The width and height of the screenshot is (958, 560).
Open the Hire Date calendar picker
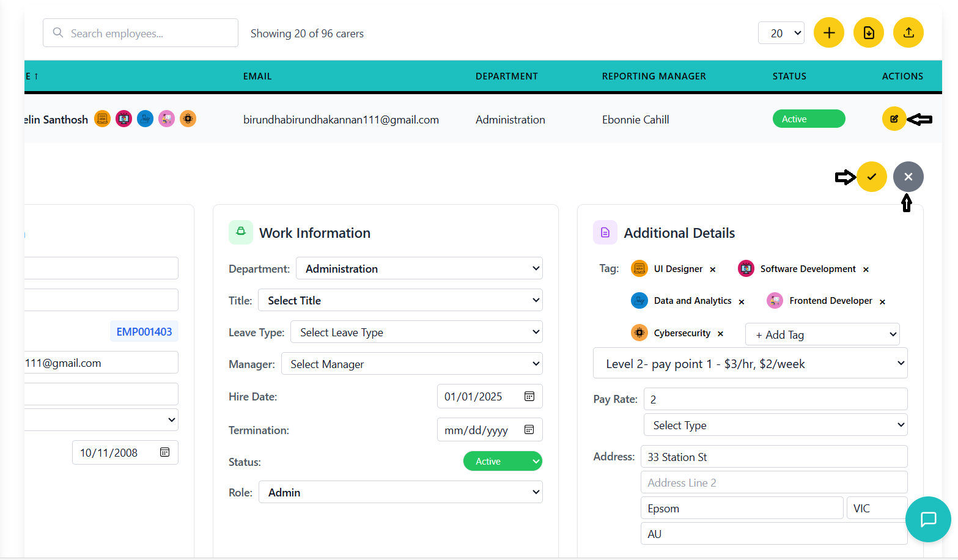pyautogui.click(x=529, y=397)
